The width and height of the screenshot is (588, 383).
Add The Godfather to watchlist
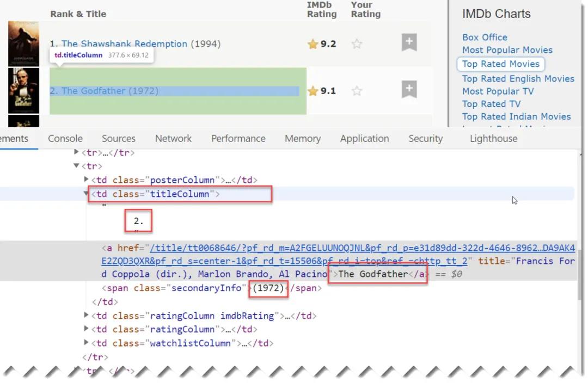(x=409, y=89)
